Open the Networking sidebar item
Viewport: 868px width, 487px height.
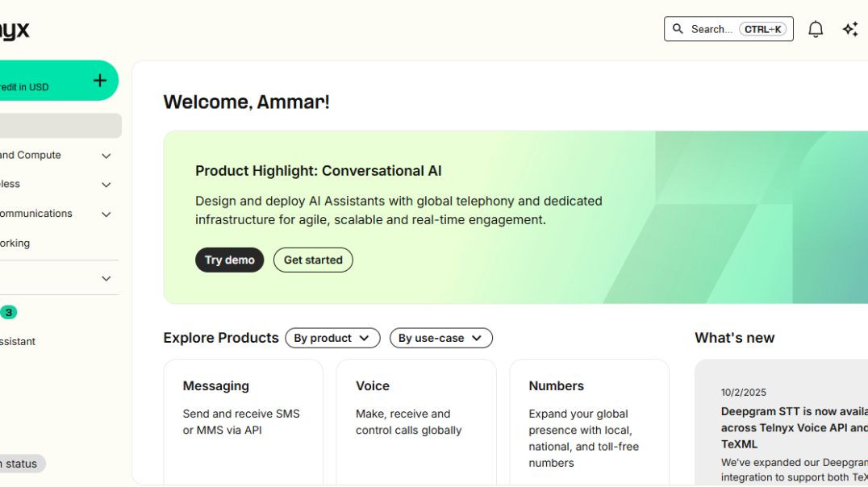coord(16,243)
